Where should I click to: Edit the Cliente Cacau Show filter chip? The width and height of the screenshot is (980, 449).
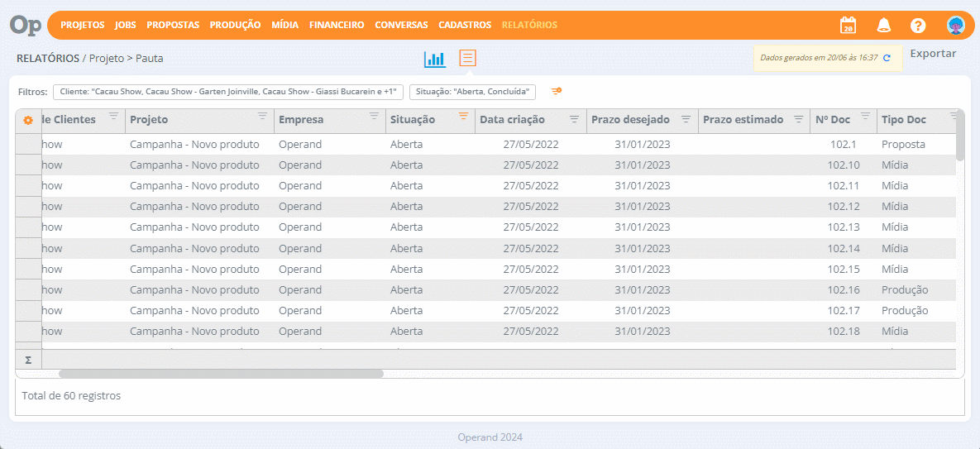228,92
